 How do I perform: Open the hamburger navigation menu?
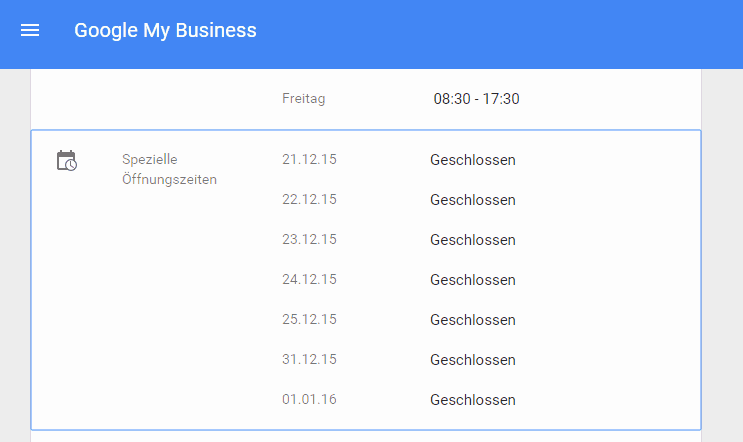point(30,30)
